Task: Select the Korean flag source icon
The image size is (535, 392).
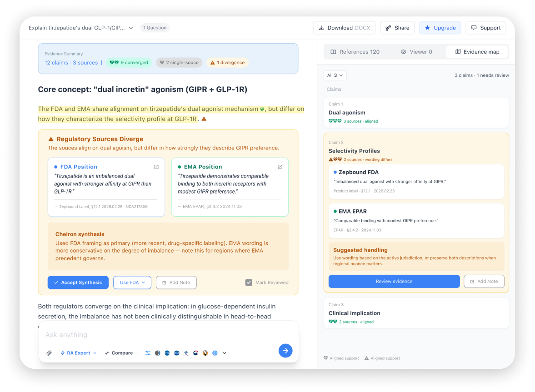Action: (x=195, y=353)
